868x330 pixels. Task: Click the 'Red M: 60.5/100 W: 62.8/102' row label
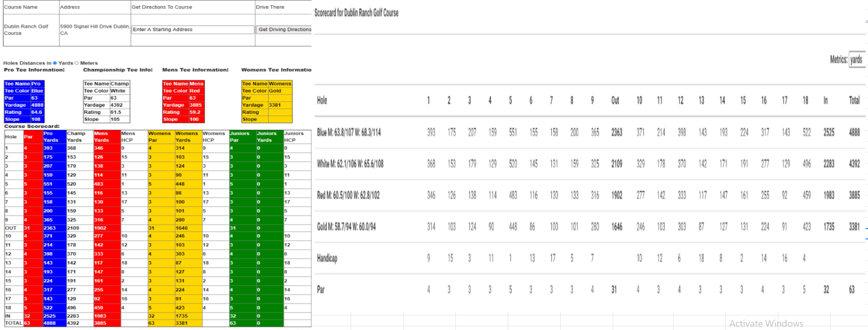(348, 195)
